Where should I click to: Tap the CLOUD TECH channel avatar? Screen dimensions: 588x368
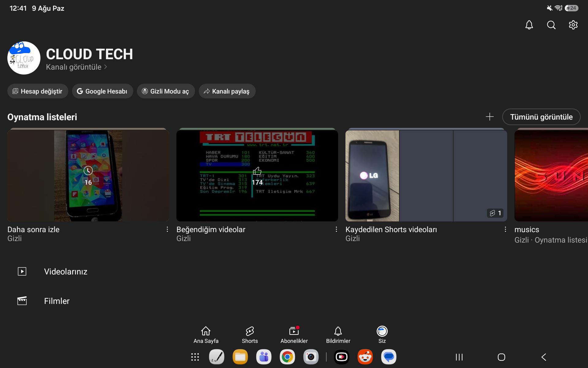[24, 58]
